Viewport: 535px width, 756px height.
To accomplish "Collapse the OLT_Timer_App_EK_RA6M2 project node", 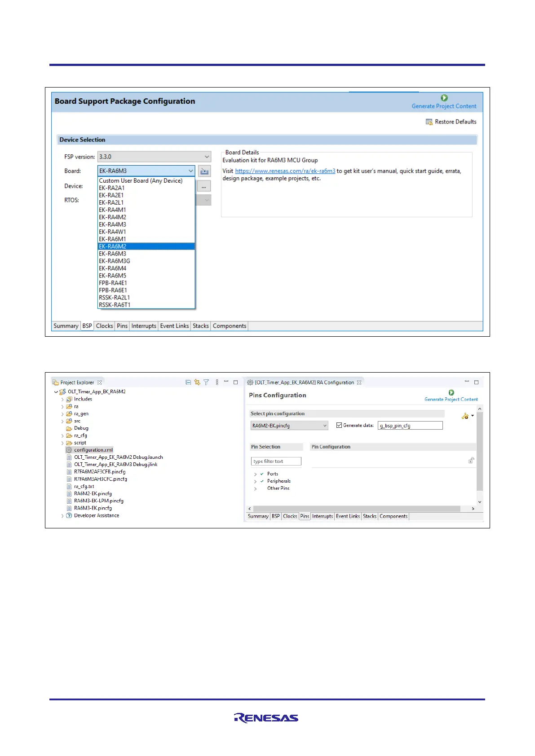I will point(56,392).
